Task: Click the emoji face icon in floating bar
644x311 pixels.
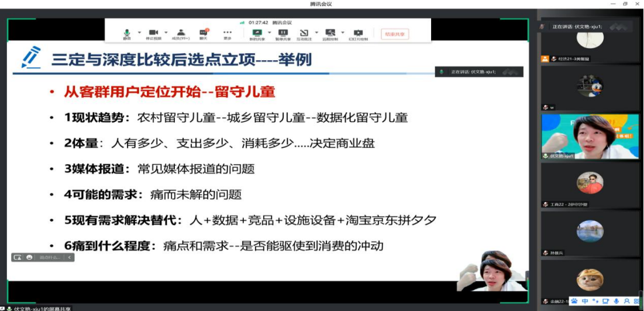Action: click(x=29, y=257)
